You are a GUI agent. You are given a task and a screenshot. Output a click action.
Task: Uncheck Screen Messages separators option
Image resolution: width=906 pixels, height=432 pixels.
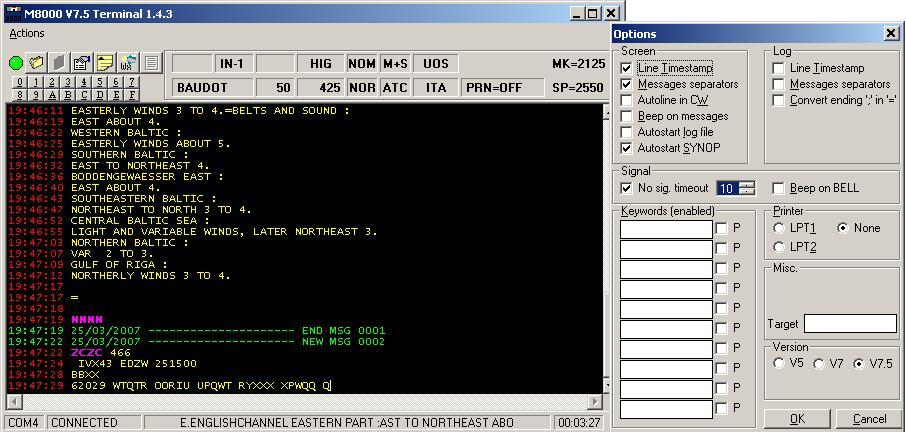pos(626,84)
